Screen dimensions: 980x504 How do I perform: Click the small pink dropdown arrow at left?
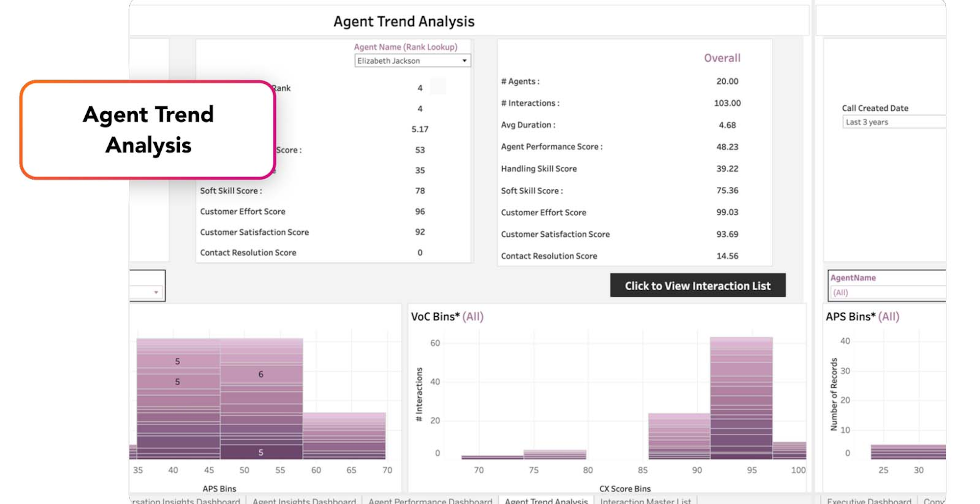[x=156, y=292]
